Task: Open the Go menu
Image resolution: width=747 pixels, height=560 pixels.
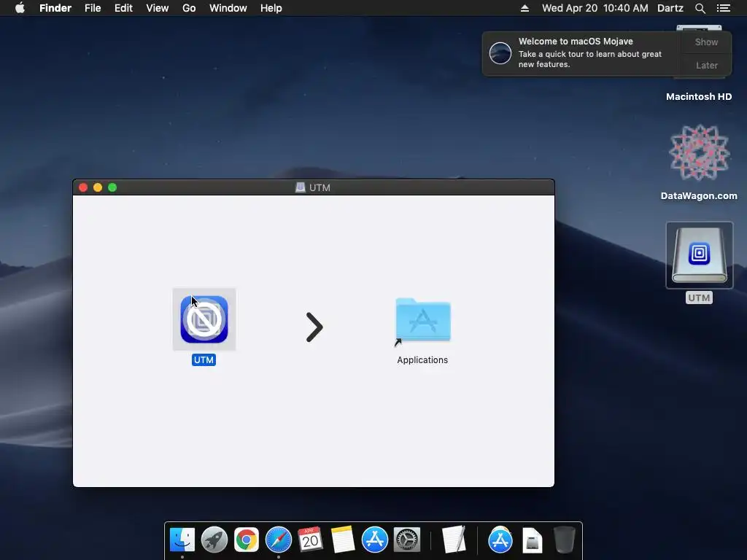Action: pyautogui.click(x=189, y=8)
